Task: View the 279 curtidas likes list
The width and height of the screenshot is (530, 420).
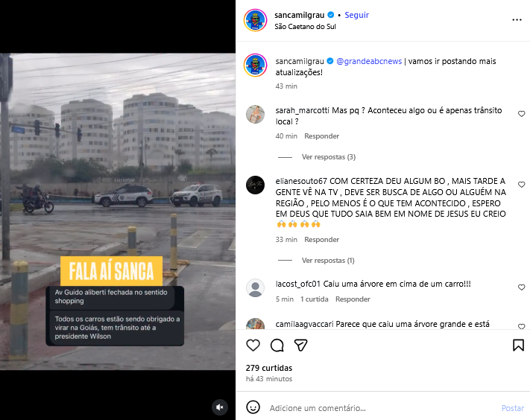Action: coord(269,368)
